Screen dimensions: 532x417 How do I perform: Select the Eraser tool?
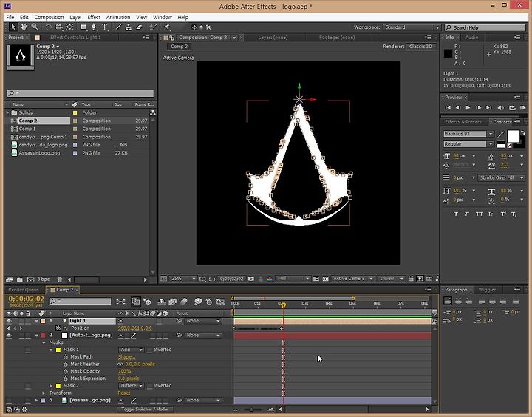(139, 27)
